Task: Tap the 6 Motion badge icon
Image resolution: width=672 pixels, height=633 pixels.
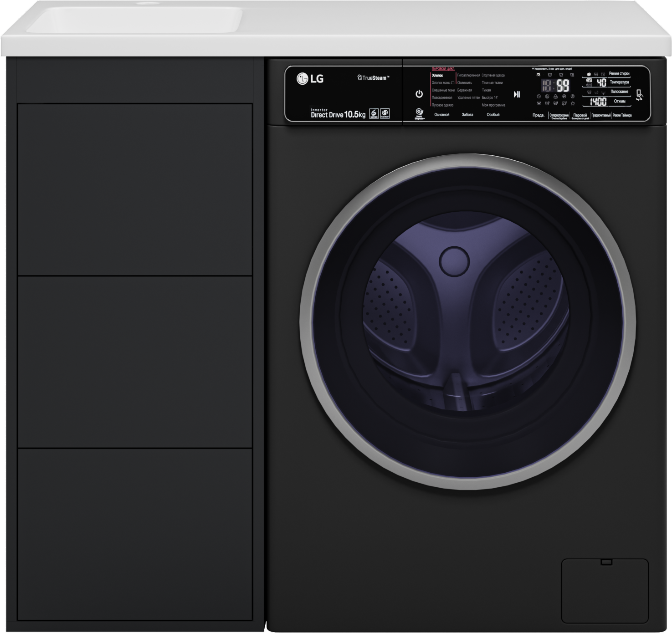Action: tap(374, 113)
